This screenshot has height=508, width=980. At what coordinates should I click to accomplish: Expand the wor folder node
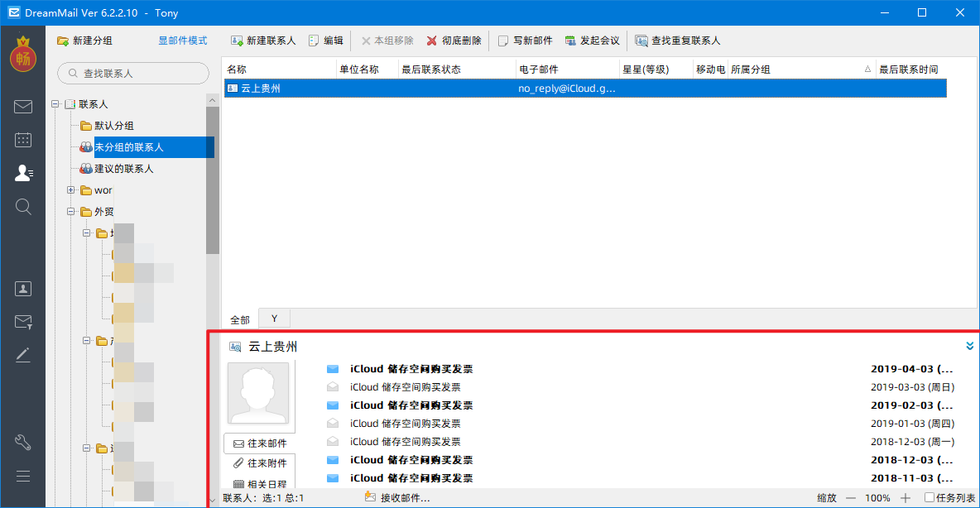click(70, 190)
